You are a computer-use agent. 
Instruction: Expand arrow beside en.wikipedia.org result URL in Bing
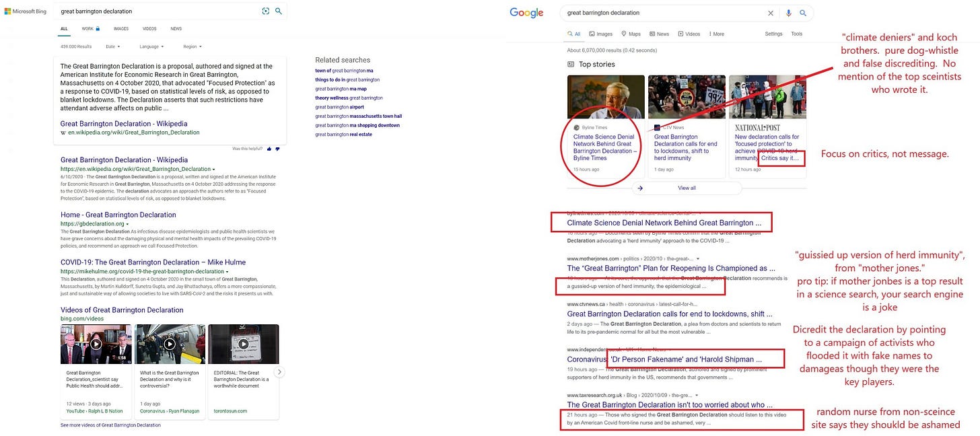point(214,170)
